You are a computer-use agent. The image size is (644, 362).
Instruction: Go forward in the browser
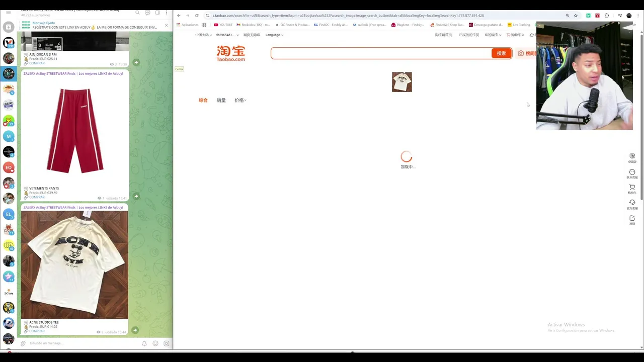(188, 16)
